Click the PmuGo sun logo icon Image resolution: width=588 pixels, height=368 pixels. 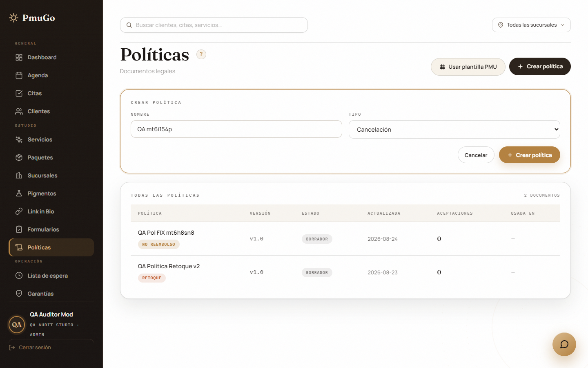13,18
